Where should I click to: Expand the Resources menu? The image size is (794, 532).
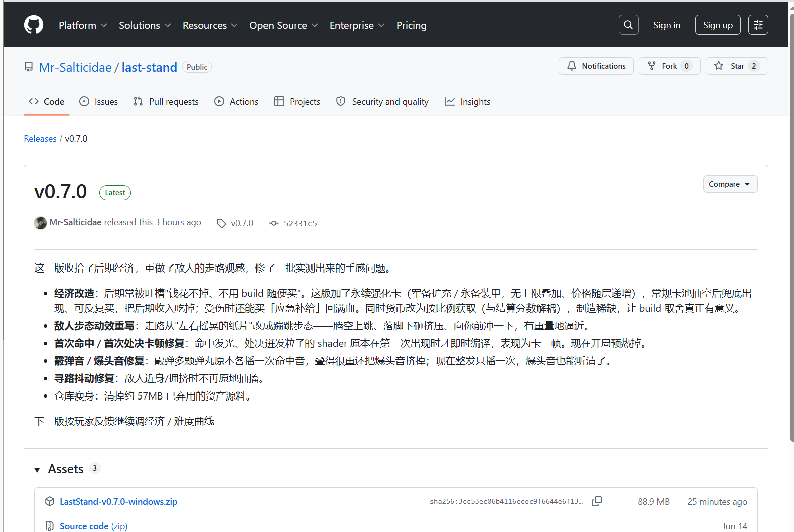click(x=210, y=25)
